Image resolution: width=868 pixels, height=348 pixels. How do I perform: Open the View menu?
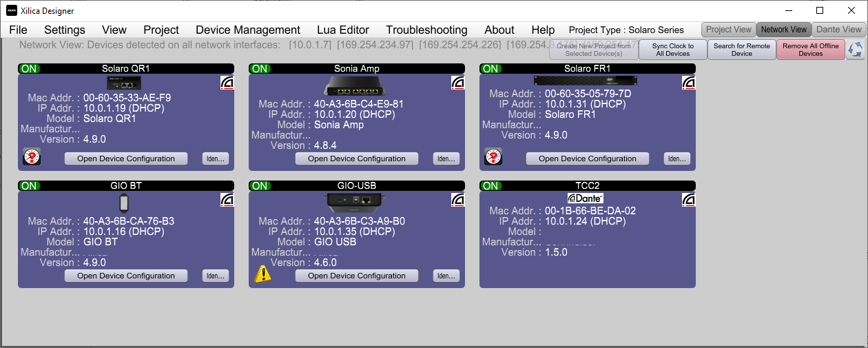[x=114, y=30]
